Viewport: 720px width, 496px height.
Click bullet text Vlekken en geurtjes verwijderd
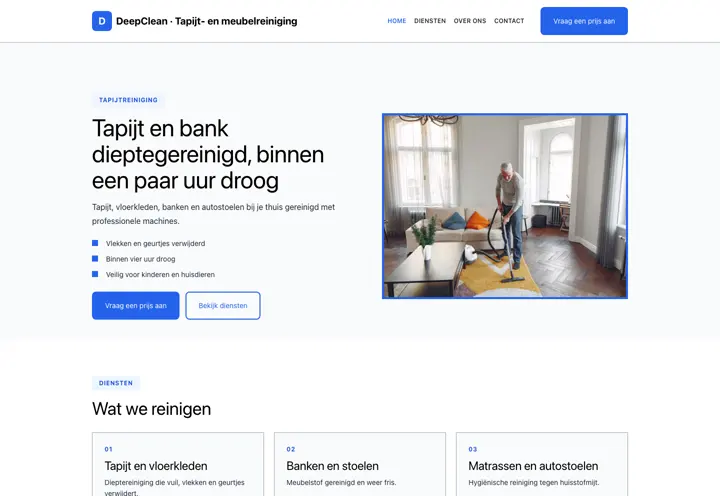point(155,243)
